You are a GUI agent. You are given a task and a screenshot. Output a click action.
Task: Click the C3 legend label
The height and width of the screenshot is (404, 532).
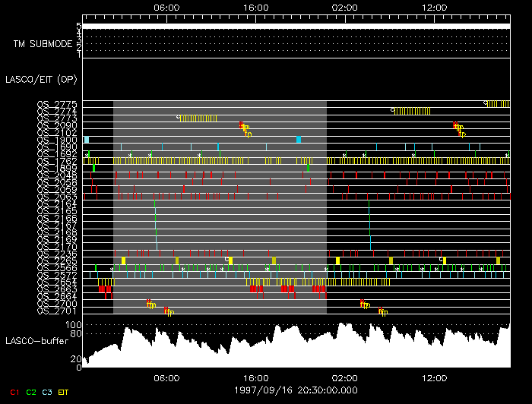[47, 393]
